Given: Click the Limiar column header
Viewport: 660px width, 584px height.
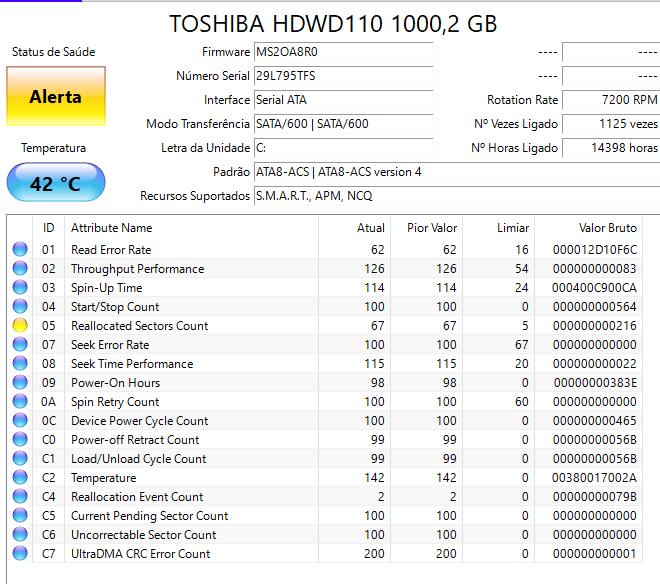Looking at the screenshot, I should pyautogui.click(x=499, y=228).
